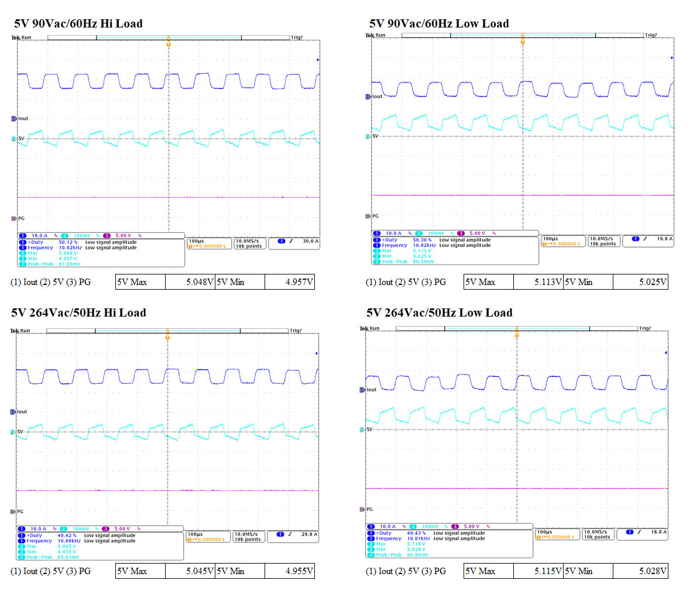Click the '5V Min' label cell below the 264Vac Hi Load plot
Viewport: 700px width, 594px height.
click(240, 571)
